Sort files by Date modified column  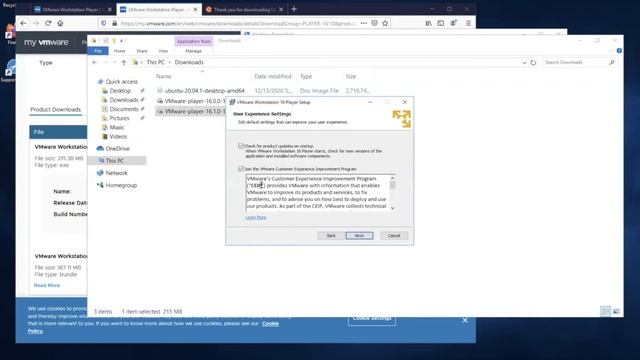(x=273, y=76)
